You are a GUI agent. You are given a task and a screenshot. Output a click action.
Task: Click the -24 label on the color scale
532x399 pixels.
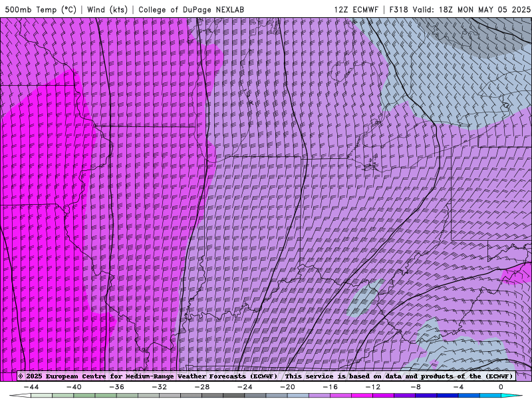click(x=245, y=387)
